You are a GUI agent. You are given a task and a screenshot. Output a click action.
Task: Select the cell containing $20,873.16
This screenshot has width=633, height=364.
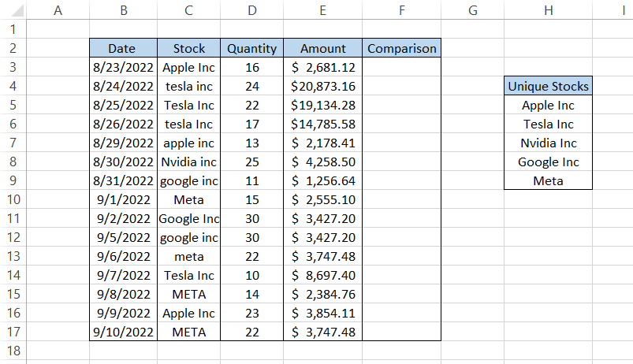coord(322,86)
